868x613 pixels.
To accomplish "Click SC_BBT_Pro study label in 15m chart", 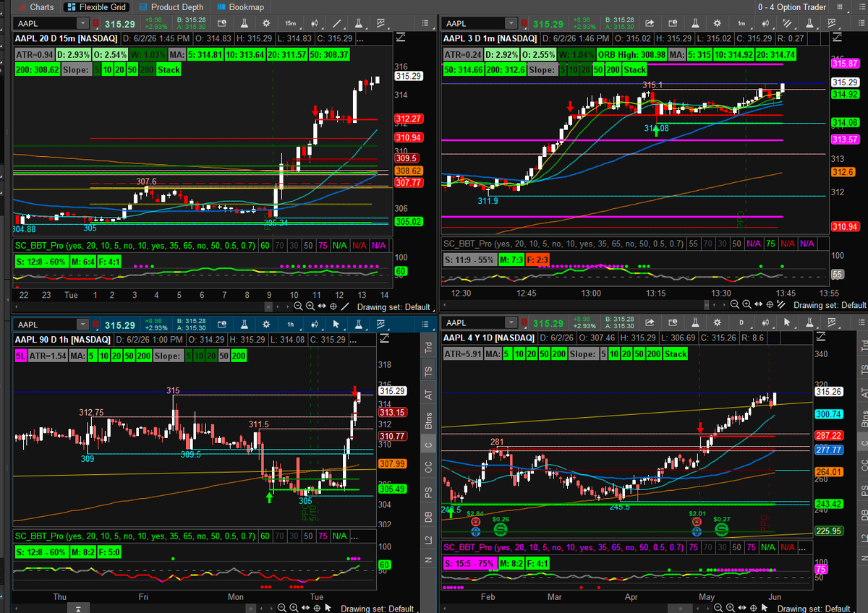I will click(135, 246).
